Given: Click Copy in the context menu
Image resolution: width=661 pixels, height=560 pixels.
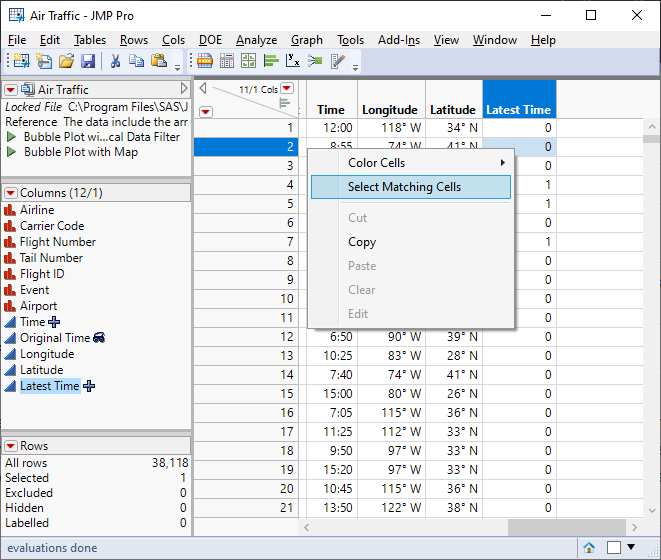Looking at the screenshot, I should pos(362,242).
